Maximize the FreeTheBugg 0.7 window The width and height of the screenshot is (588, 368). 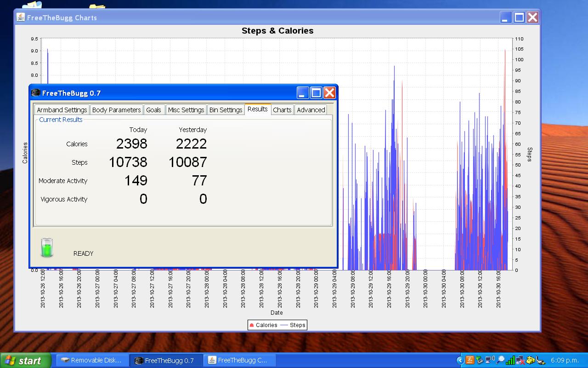(x=316, y=93)
